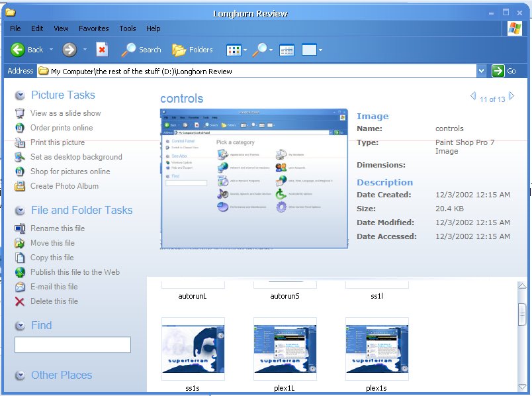Open the View menu

click(61, 28)
